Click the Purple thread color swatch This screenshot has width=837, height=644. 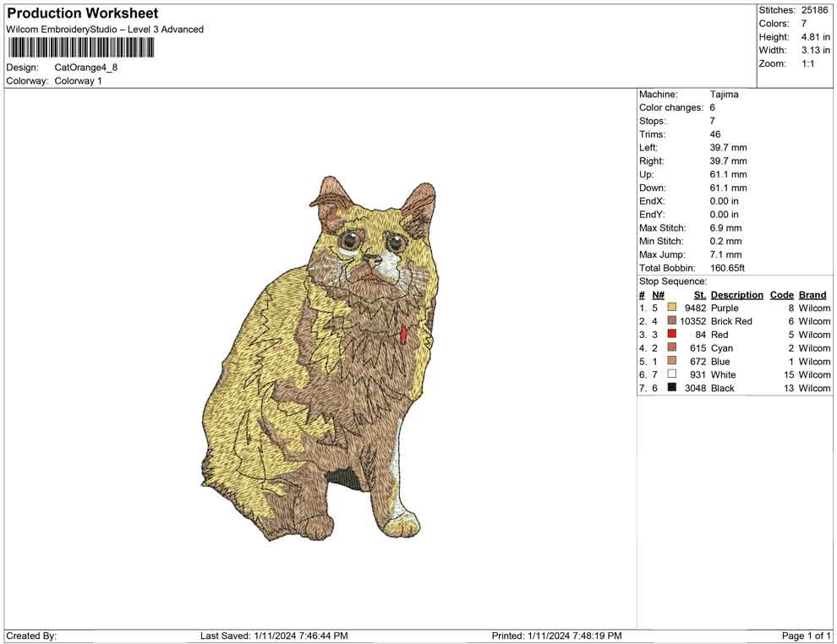click(671, 308)
